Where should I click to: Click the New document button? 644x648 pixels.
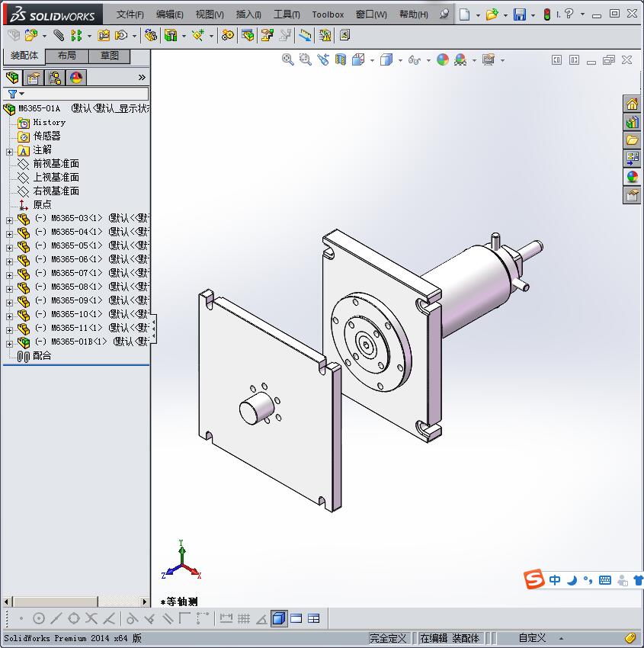pos(465,14)
